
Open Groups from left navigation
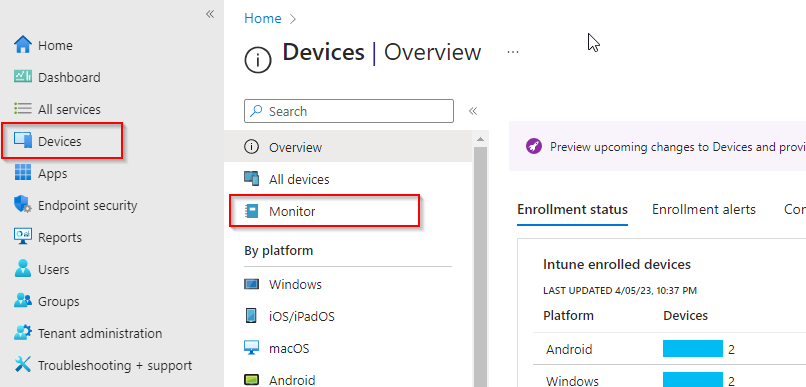59,301
